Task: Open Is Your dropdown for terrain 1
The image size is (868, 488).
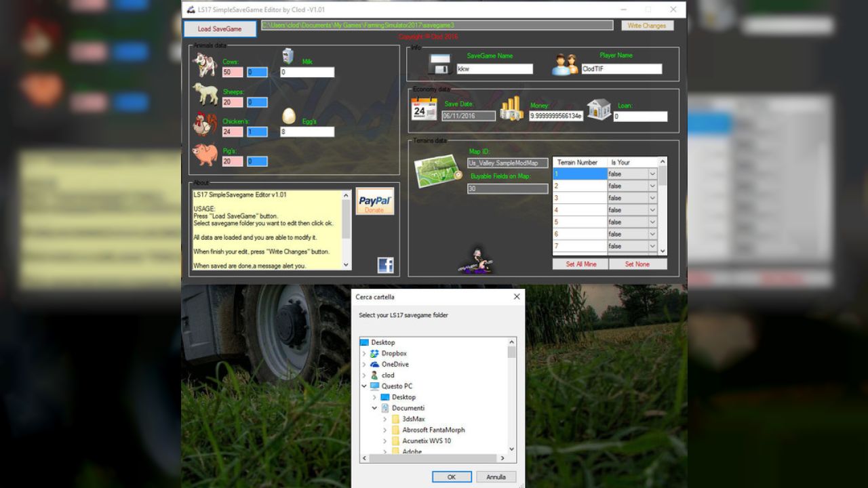Action: (x=652, y=174)
